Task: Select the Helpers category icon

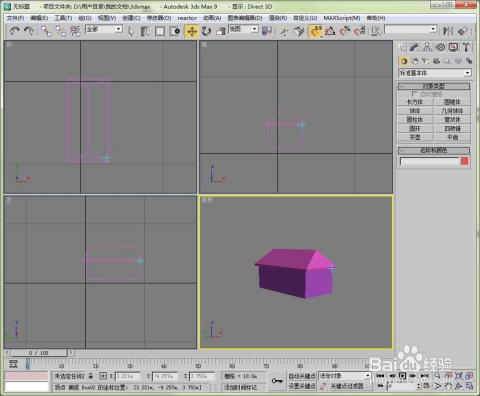Action: point(447,61)
